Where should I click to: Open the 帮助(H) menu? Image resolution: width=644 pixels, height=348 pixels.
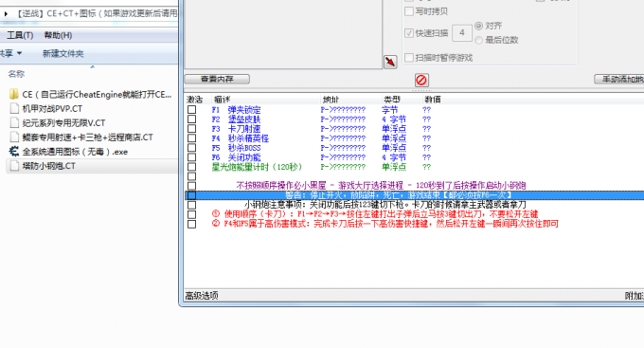(x=58, y=35)
